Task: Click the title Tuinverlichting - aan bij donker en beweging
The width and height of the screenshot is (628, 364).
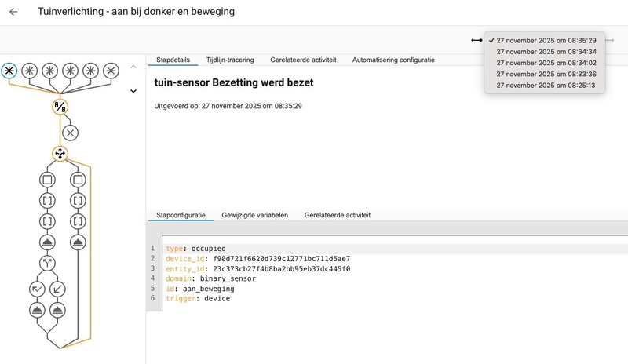Action: tap(136, 12)
